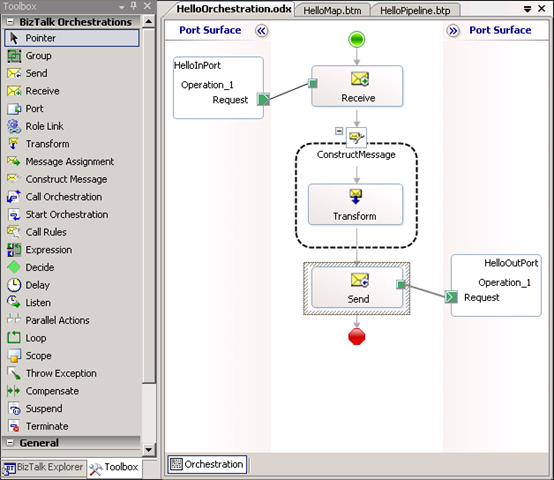554x480 pixels.
Task: Collapse the General toolbox group
Action: (10, 443)
